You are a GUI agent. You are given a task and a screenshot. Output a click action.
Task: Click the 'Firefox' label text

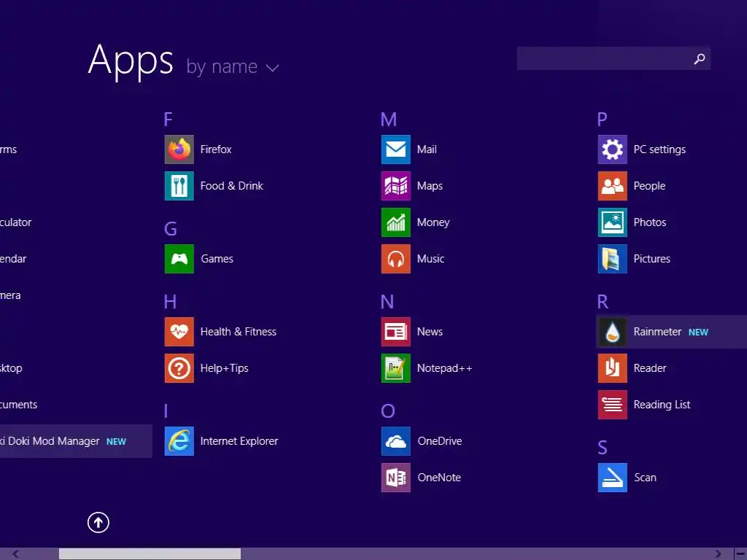pos(216,149)
